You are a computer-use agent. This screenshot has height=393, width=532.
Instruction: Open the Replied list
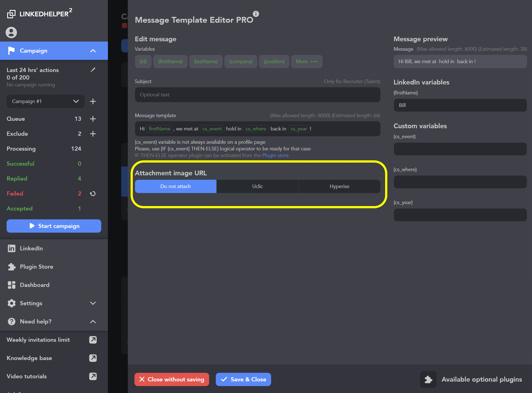[44, 179]
